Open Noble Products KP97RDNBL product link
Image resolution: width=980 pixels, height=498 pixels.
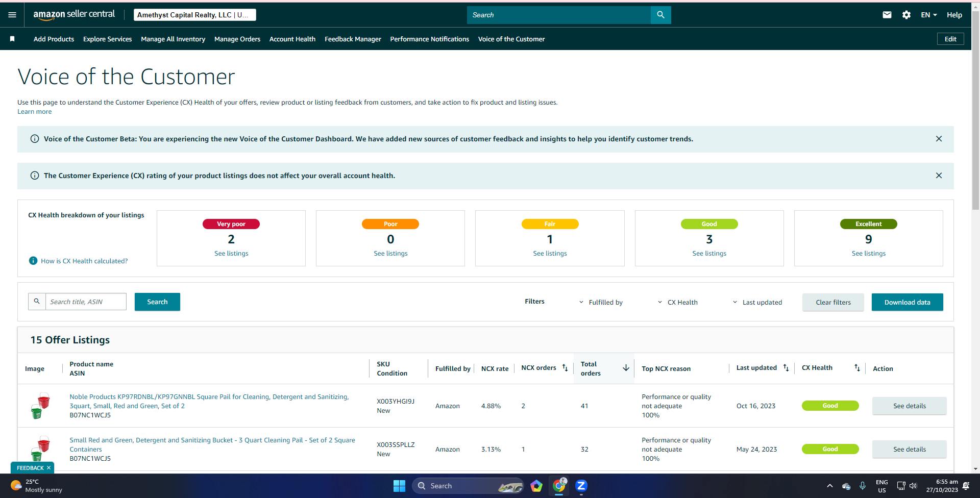point(209,401)
